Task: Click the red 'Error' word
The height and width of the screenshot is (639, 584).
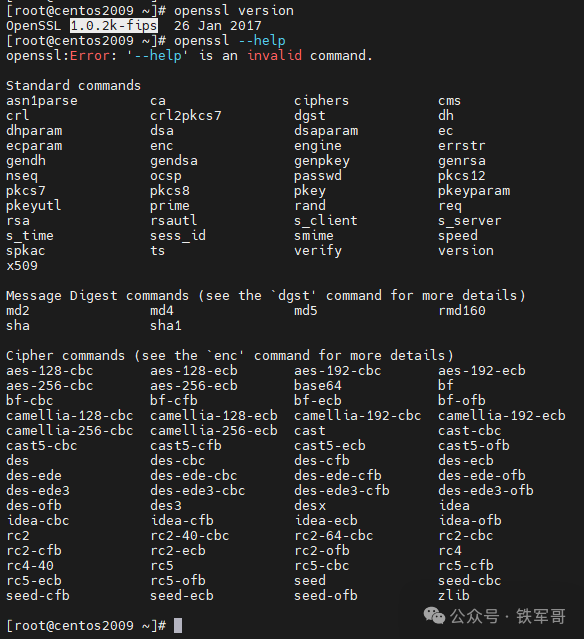Action: (90, 55)
